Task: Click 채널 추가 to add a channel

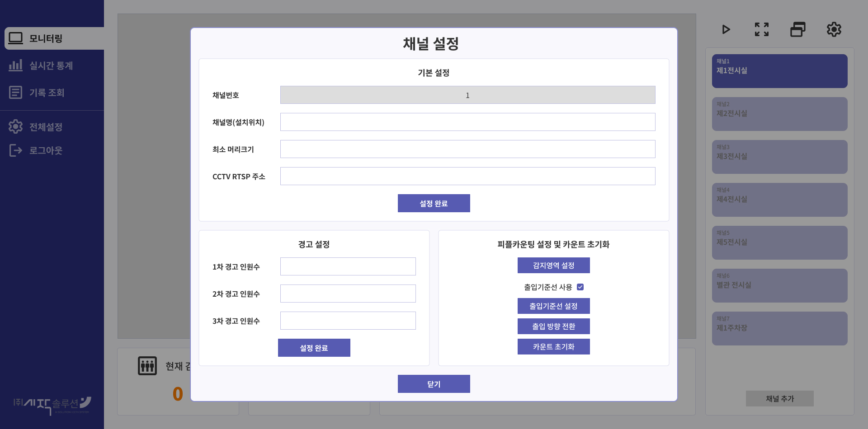Action: tap(779, 399)
